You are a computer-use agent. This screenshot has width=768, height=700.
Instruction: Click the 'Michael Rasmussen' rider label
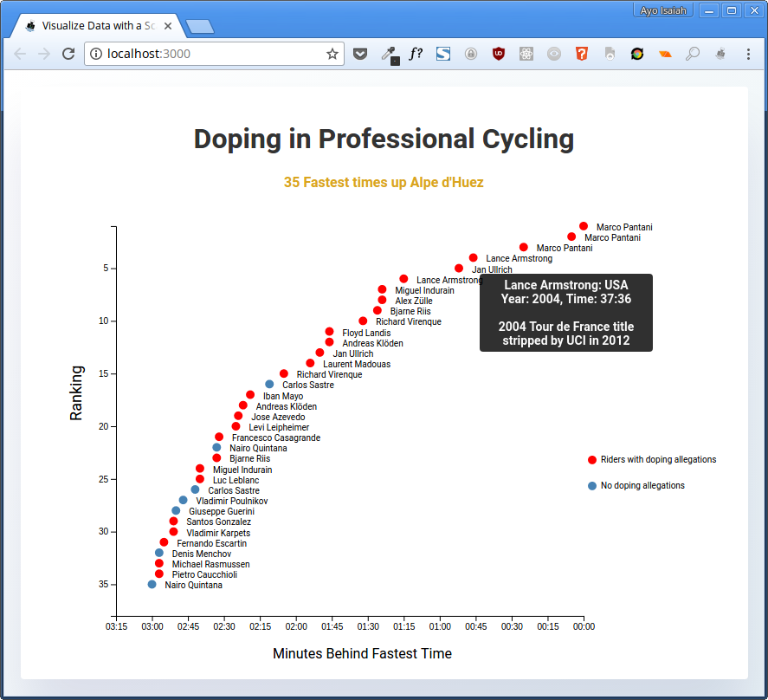pyautogui.click(x=210, y=564)
